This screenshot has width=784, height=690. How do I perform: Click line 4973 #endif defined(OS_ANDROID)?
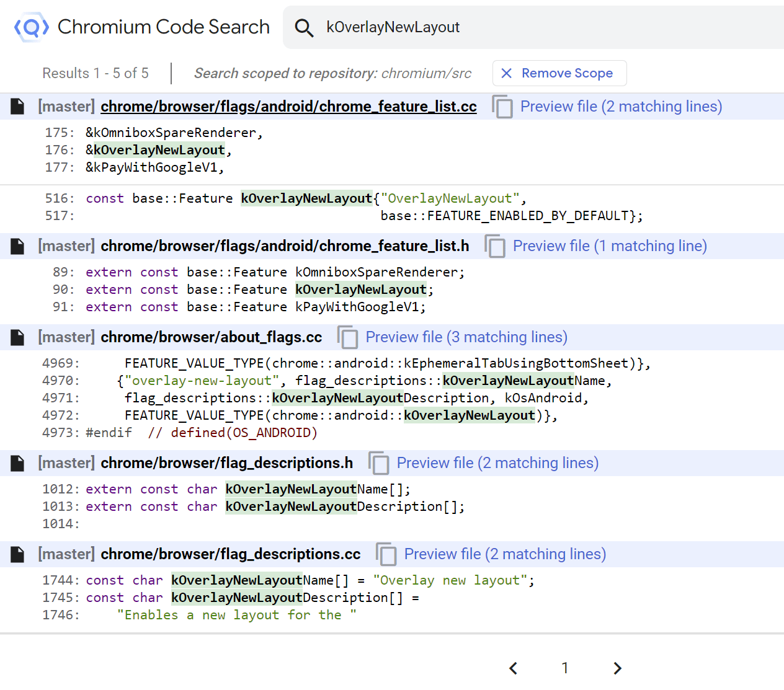(x=202, y=433)
